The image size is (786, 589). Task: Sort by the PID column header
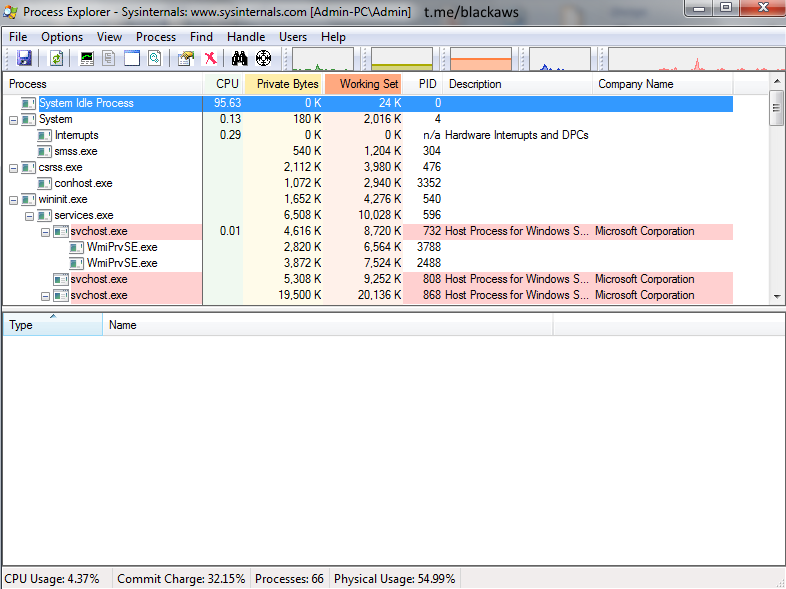click(x=423, y=84)
